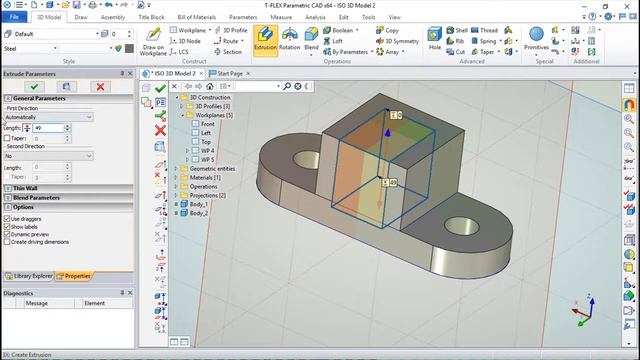Open the Bill of Materials tab
640x360 pixels.
[x=196, y=17]
